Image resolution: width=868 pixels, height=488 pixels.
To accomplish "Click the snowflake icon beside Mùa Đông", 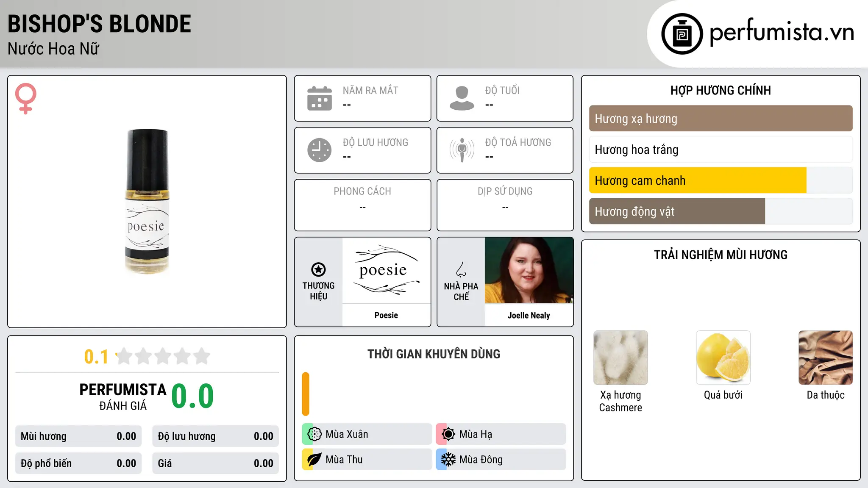I will 448,460.
